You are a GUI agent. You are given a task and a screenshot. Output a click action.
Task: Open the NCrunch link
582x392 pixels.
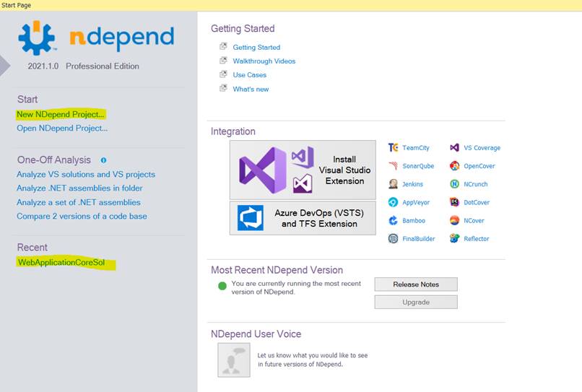click(476, 184)
